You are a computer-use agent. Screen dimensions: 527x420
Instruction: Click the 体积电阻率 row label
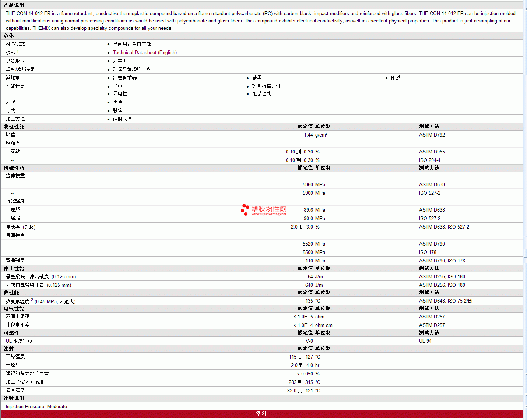(x=18, y=325)
